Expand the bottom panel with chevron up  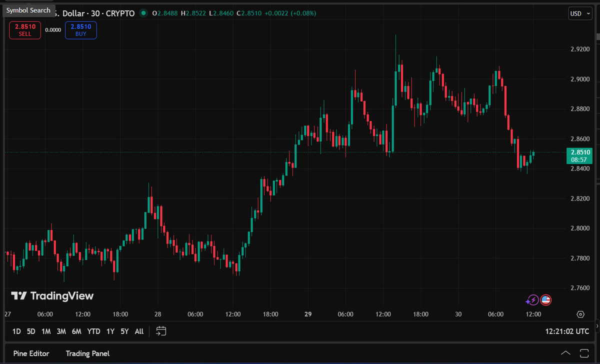click(565, 353)
